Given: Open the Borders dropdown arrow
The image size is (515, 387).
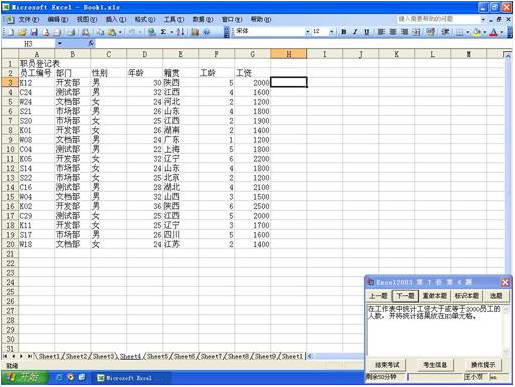Looking at the screenshot, I should click(x=467, y=32).
